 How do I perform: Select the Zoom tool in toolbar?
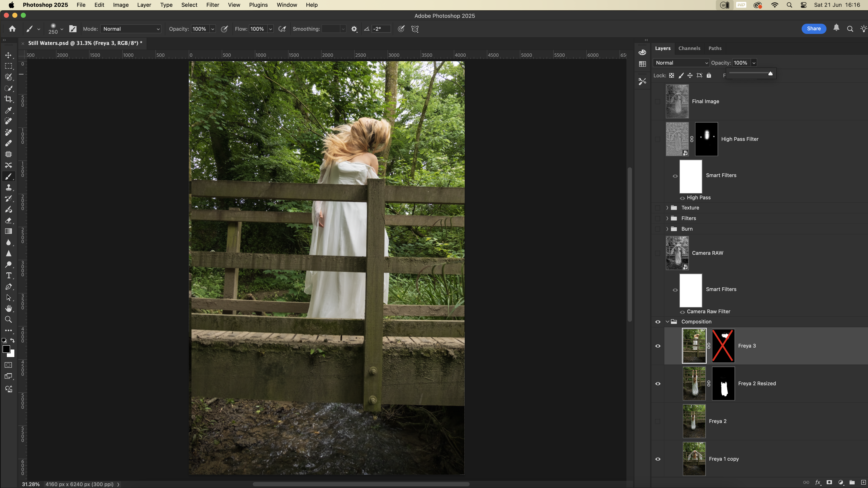click(8, 320)
